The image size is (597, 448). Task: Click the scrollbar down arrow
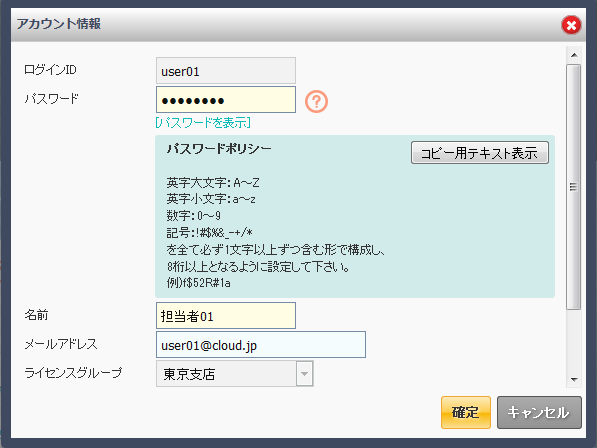coord(574,379)
